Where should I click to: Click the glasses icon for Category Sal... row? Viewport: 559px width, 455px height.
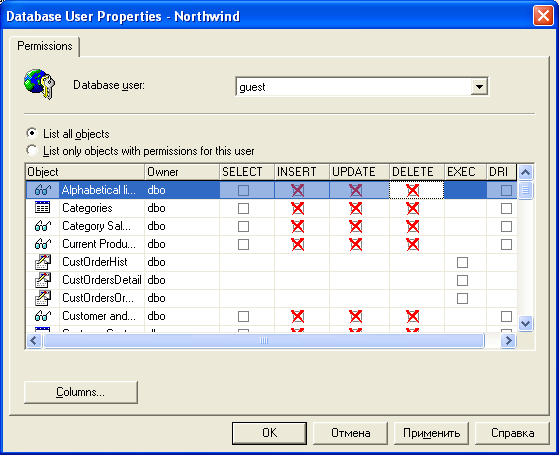tap(43, 226)
